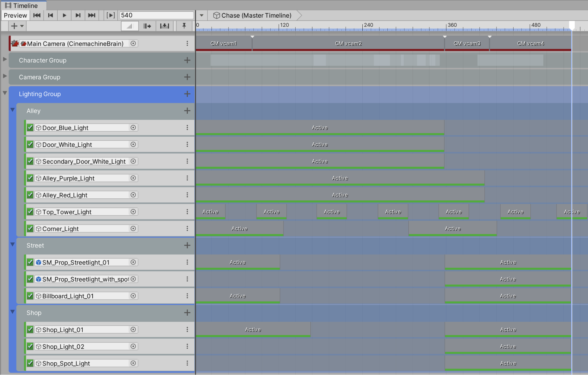This screenshot has height=375, width=588.
Task: Click Chase (Master Timeline) breadcrumb
Action: pos(256,15)
